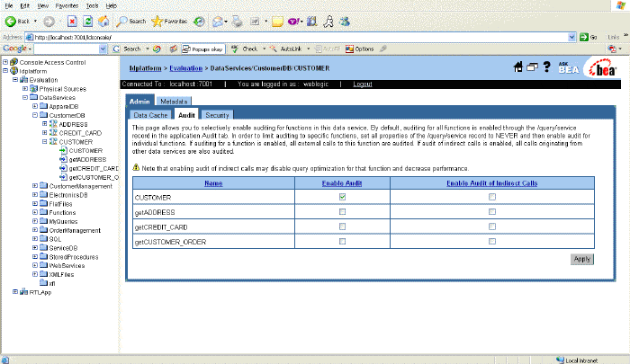This screenshot has height=364, width=630.
Task: Open the Search magnifier in the toolbar
Action: click(131, 22)
